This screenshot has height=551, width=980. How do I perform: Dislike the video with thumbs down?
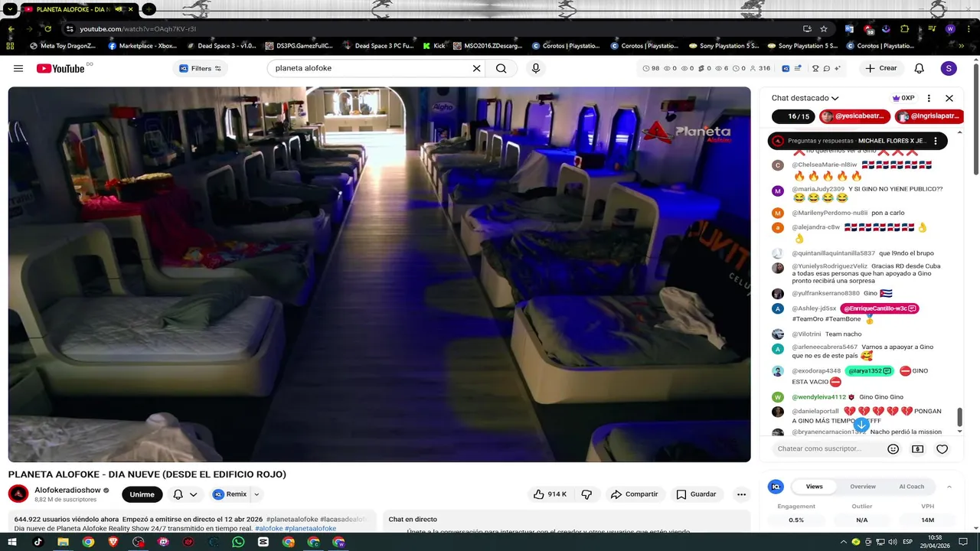[586, 494]
